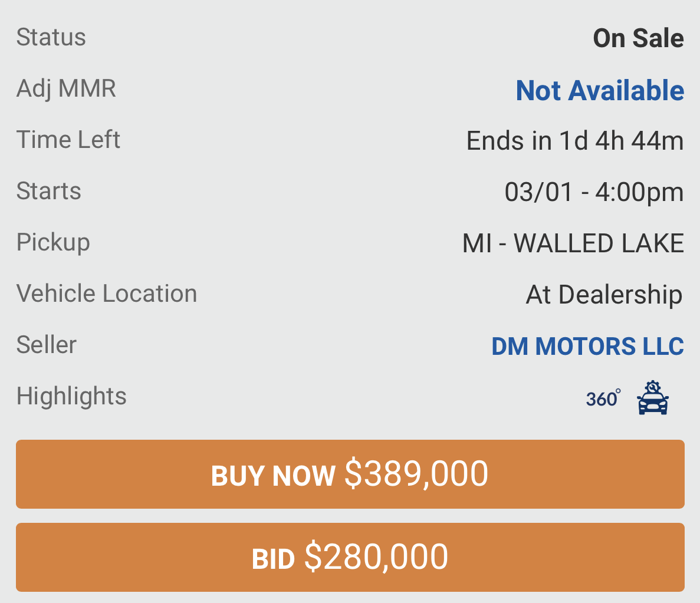Click the $389,000 price amount
700x603 pixels.
(416, 474)
